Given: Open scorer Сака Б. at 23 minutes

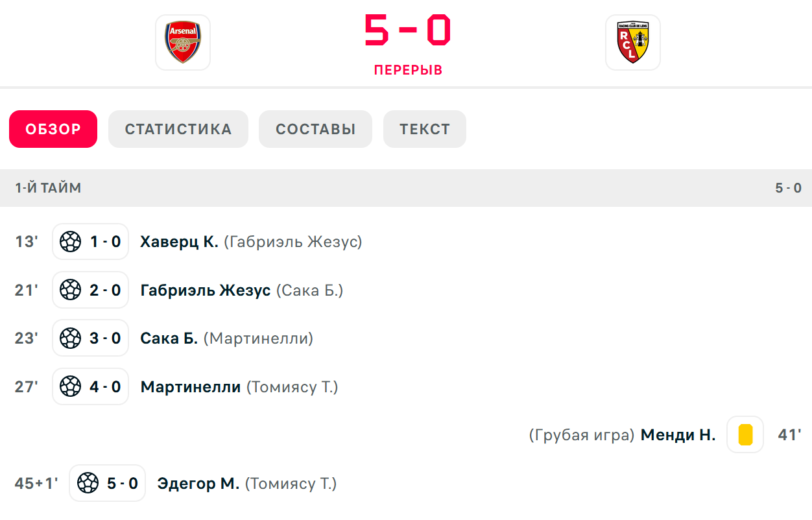Looking at the screenshot, I should tap(169, 338).
